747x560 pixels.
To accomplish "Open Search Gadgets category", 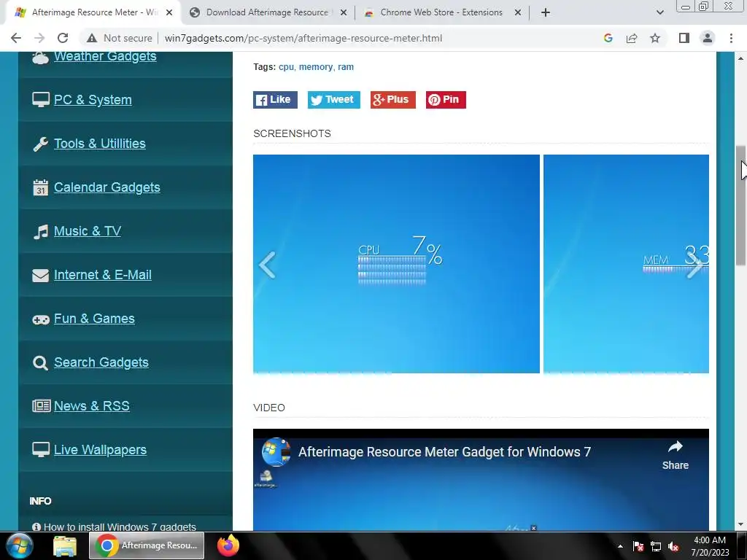I will point(101,362).
